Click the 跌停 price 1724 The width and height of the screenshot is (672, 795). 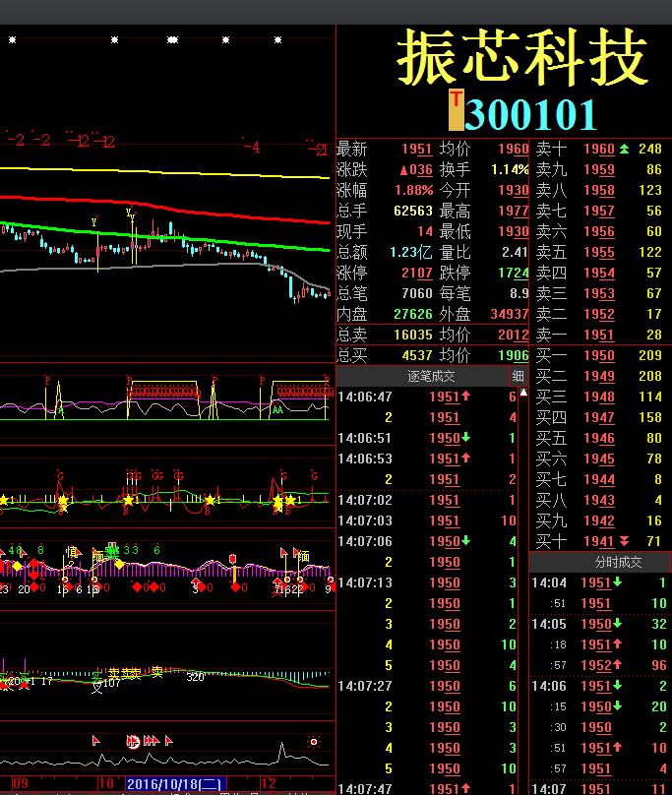pos(514,274)
